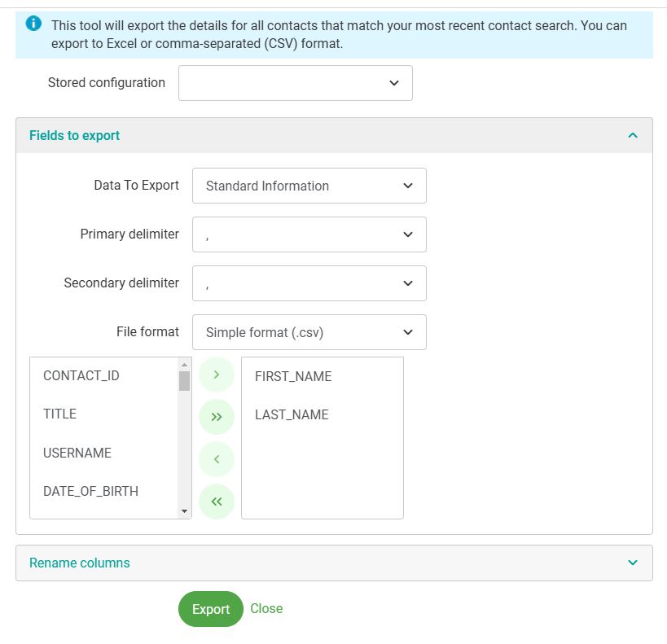Click the Close link

tap(266, 608)
